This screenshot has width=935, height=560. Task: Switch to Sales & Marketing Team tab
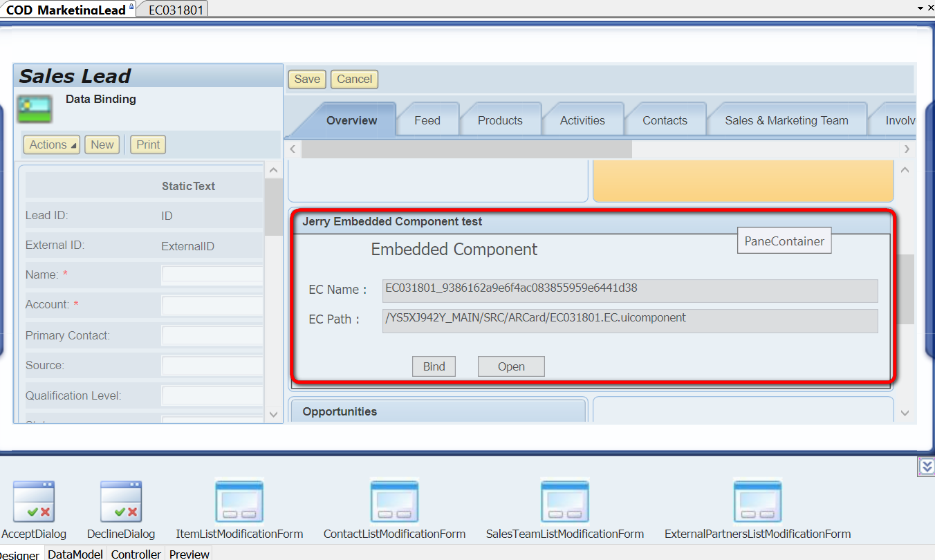click(786, 120)
